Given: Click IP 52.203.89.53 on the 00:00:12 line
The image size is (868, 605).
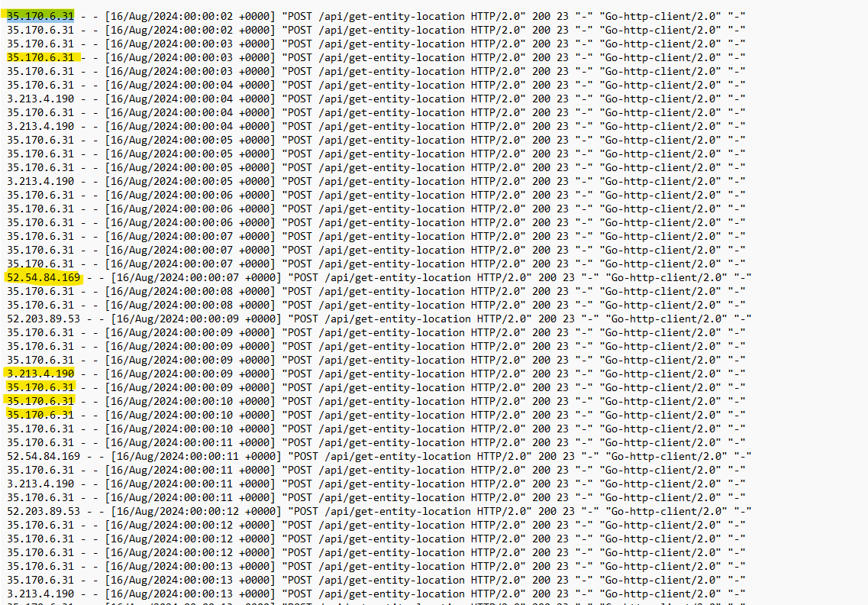Looking at the screenshot, I should tap(44, 511).
